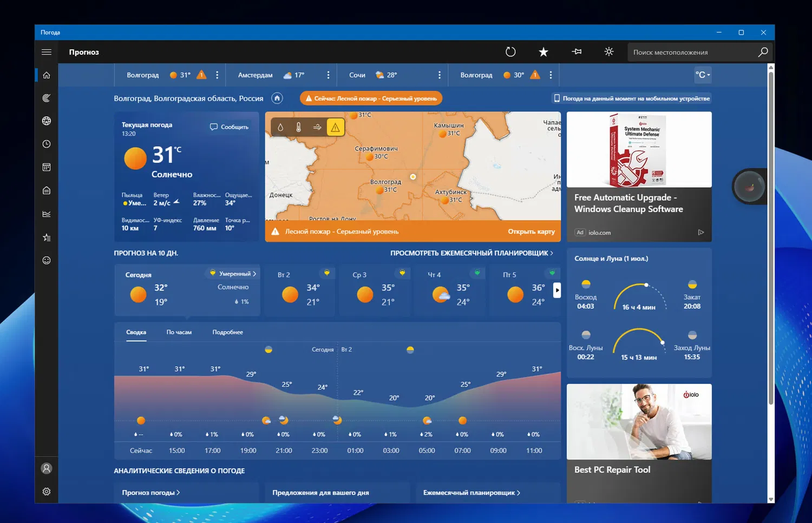Select the Сегодня forecast card
Screen dimensions: 812x523
click(x=187, y=290)
